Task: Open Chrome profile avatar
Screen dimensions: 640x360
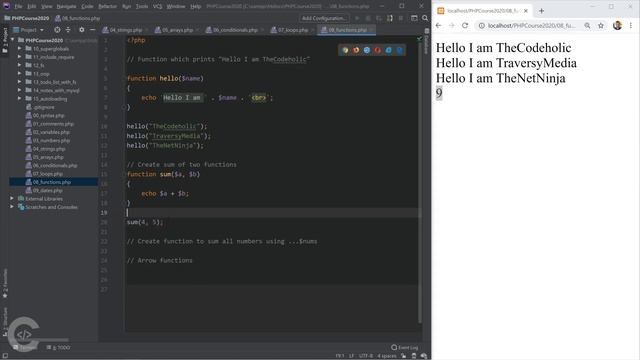Action: coord(617,25)
